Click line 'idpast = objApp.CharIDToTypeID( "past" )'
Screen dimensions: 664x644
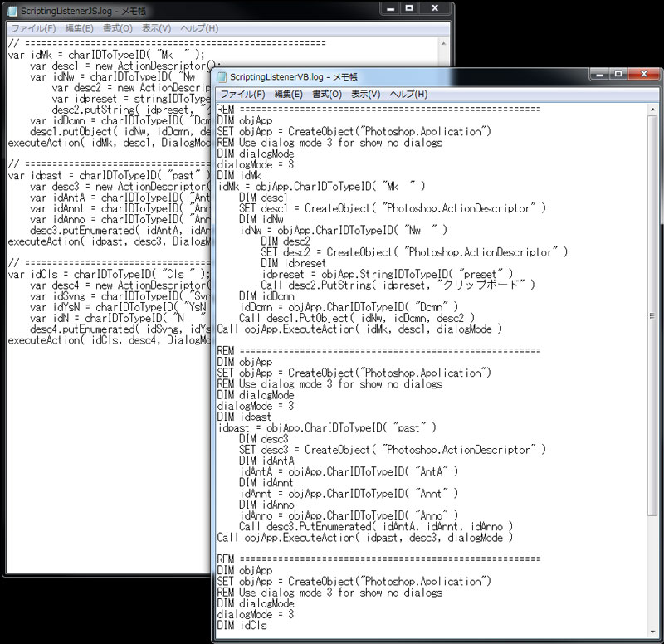(x=326, y=427)
